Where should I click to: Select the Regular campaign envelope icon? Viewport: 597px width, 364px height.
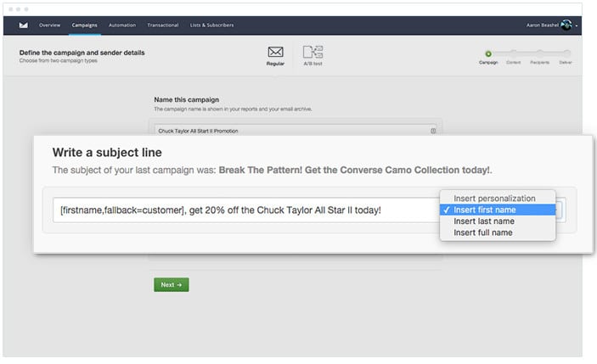click(275, 53)
